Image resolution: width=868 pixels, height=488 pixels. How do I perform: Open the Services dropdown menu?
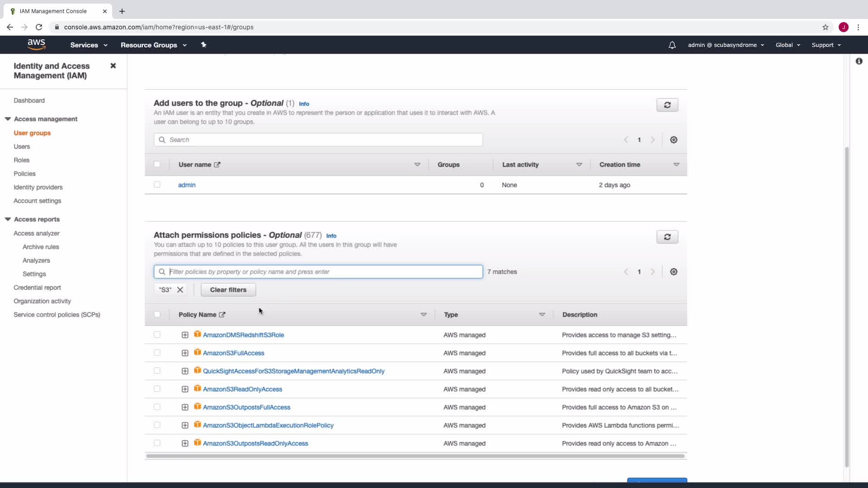[89, 45]
